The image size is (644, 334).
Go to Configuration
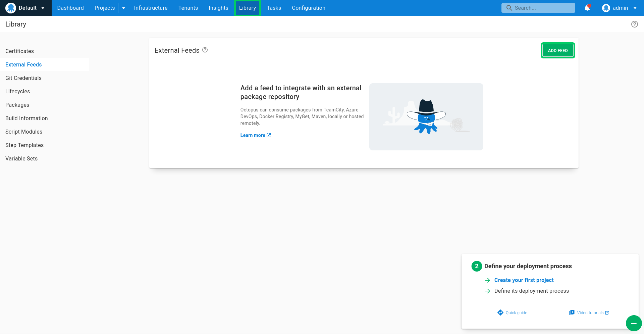[309, 8]
